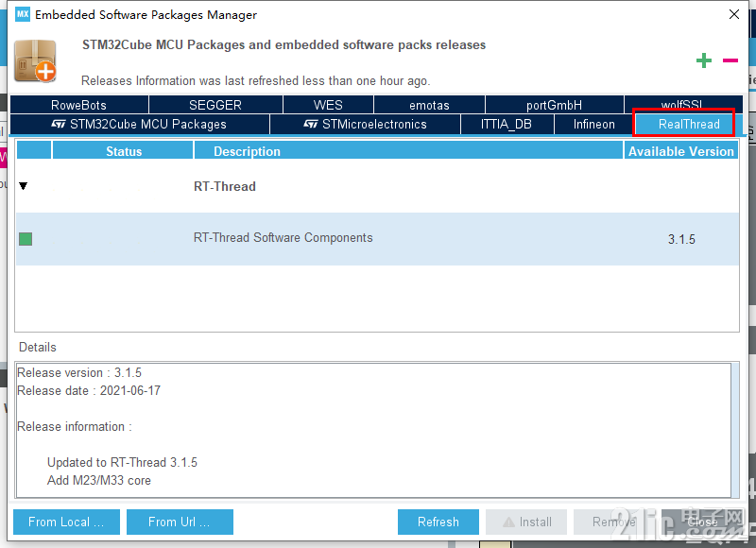Click the Remove button
This screenshot has height=548, width=756.
point(613,522)
